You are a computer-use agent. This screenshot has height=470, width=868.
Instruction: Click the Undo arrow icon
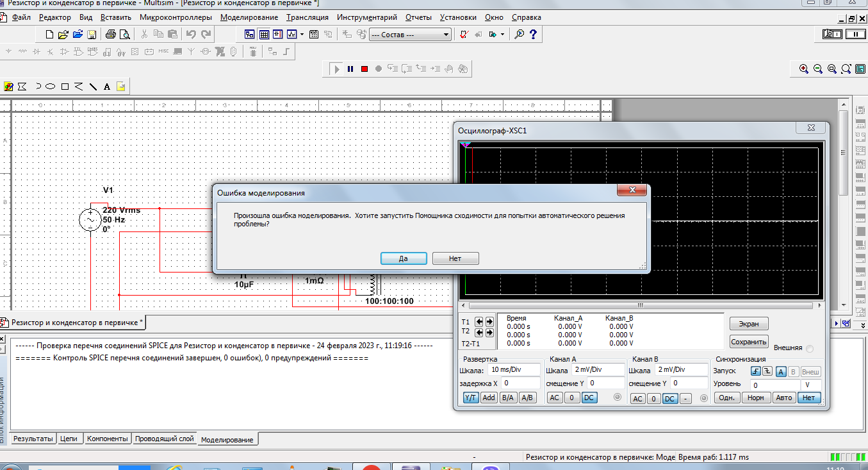pyautogui.click(x=191, y=34)
